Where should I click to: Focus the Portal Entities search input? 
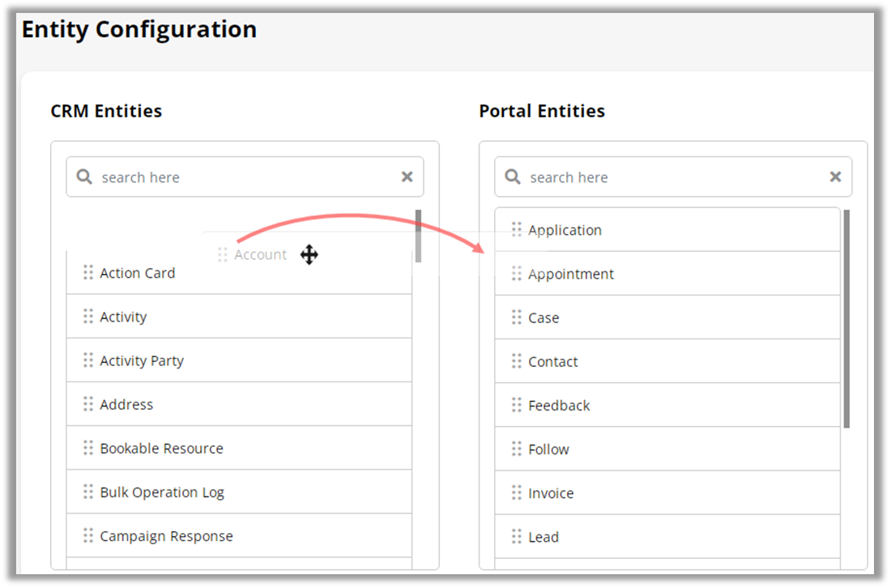tap(672, 177)
